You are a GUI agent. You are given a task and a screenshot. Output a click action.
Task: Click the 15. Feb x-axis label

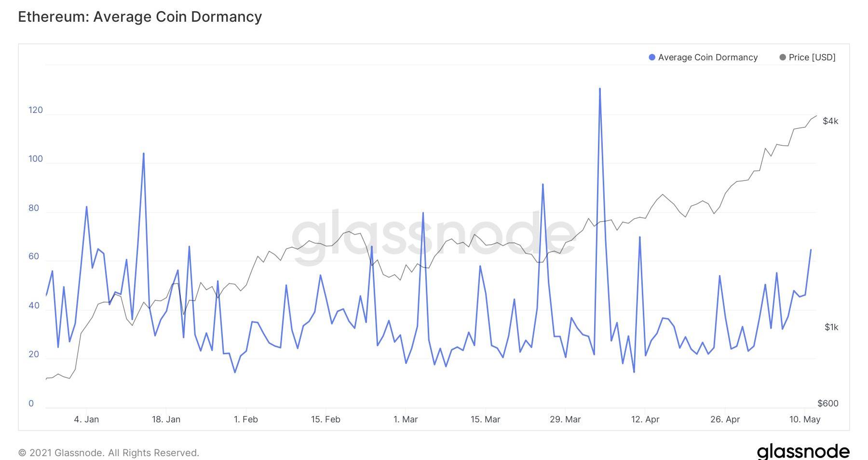[x=325, y=419]
